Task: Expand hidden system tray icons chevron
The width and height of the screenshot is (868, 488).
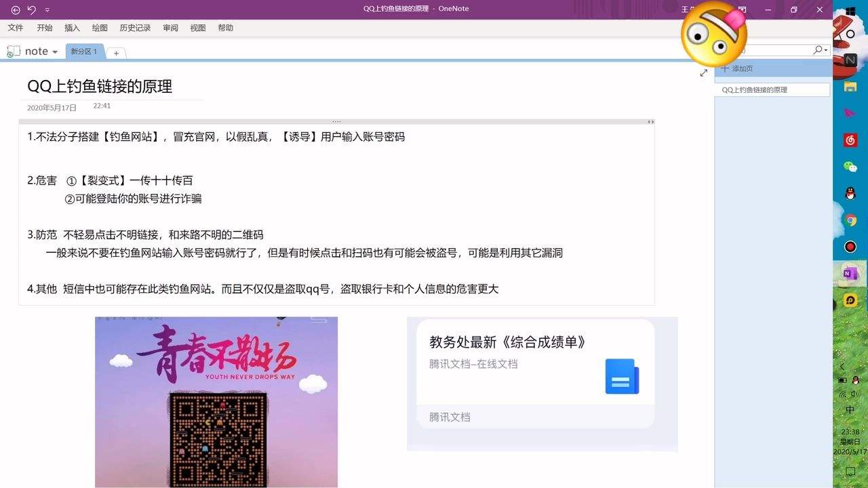Action: click(x=843, y=367)
